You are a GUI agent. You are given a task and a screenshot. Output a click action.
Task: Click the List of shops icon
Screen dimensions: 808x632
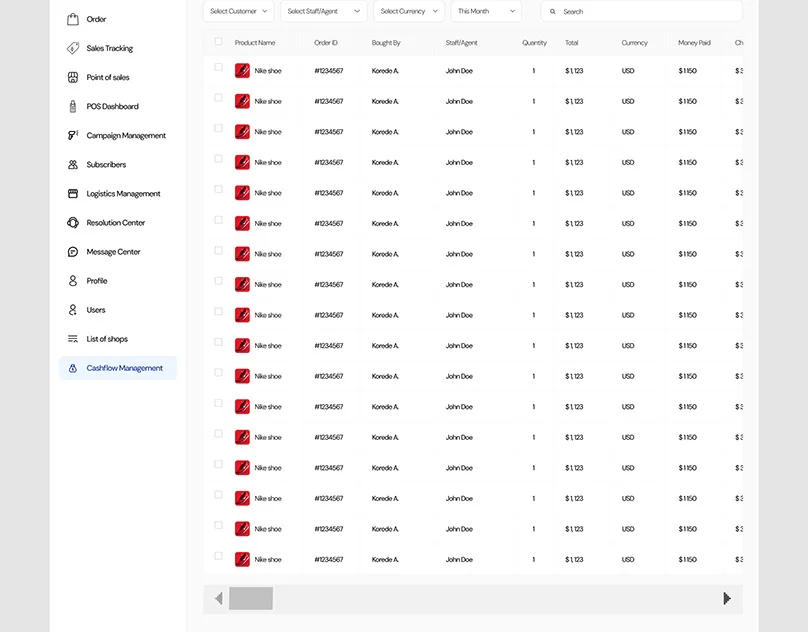click(x=73, y=339)
